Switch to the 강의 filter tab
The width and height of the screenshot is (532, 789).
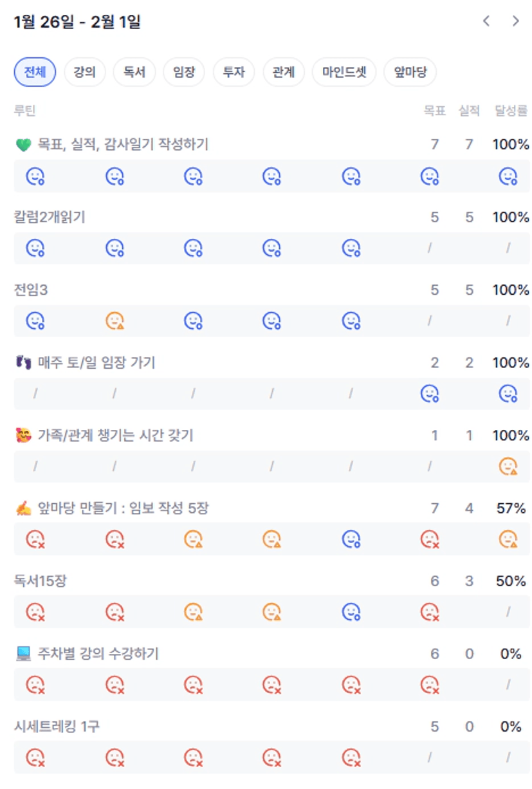click(84, 72)
